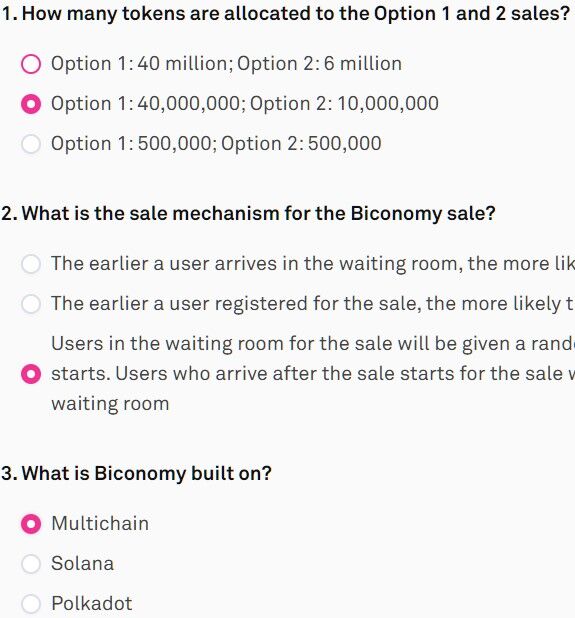The height and width of the screenshot is (618, 575).
Task: Click the 'waiting room' last line of third answer
Action: tap(110, 404)
